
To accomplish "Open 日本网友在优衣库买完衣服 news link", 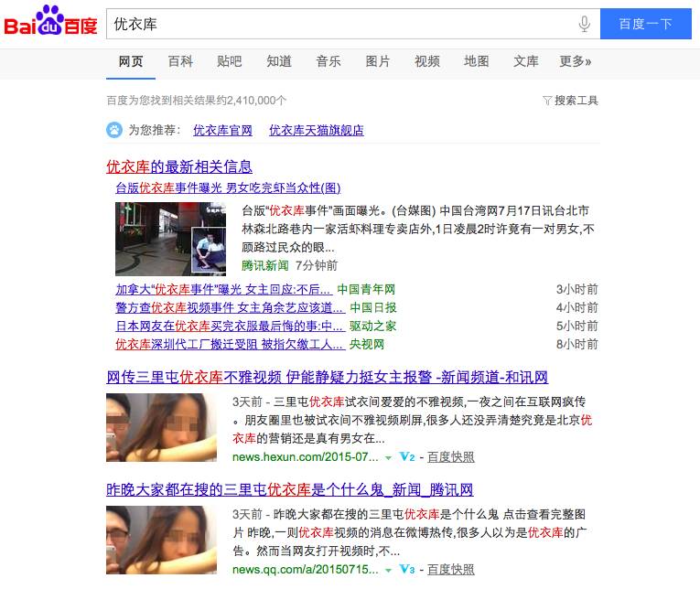I will click(x=231, y=326).
